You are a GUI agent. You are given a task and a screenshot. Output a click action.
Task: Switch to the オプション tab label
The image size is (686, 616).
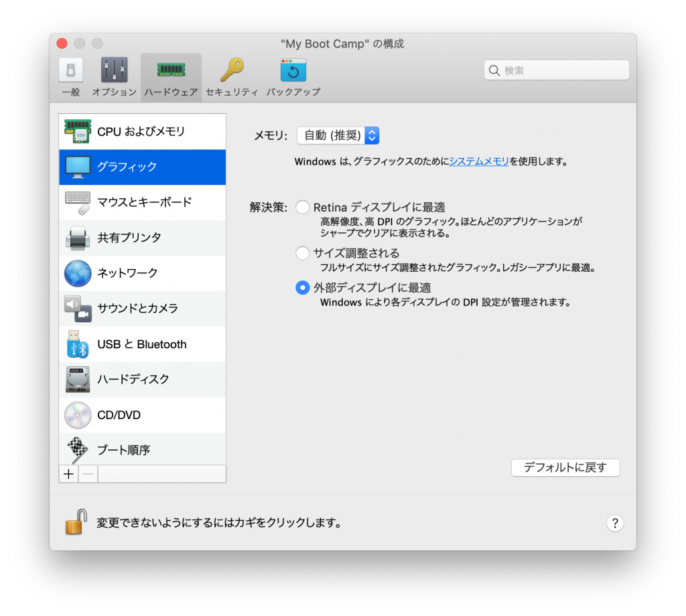[x=114, y=92]
